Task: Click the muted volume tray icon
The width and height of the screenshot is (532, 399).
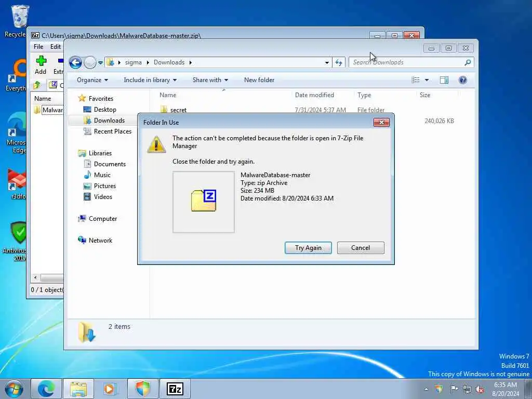Action: click(480, 389)
